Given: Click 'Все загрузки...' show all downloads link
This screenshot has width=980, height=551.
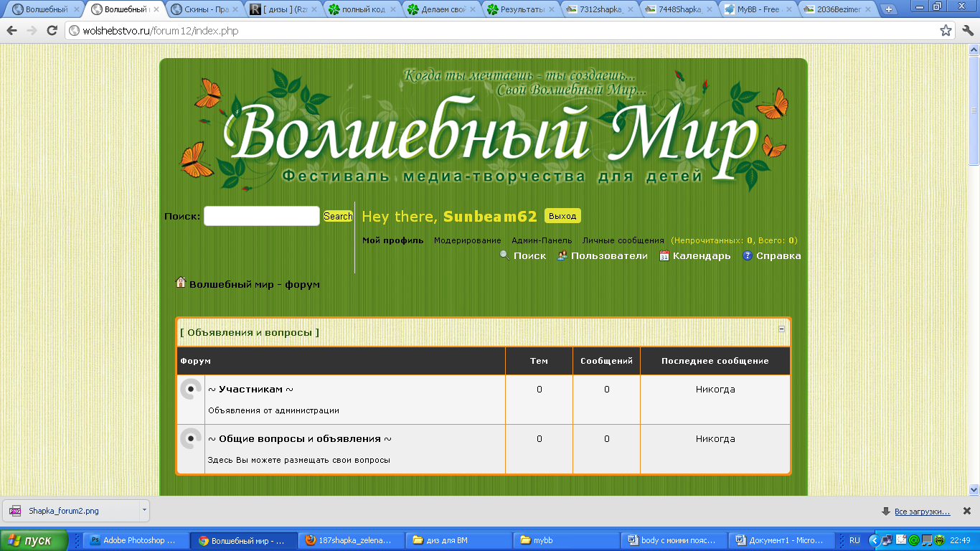Looking at the screenshot, I should click(x=923, y=512).
